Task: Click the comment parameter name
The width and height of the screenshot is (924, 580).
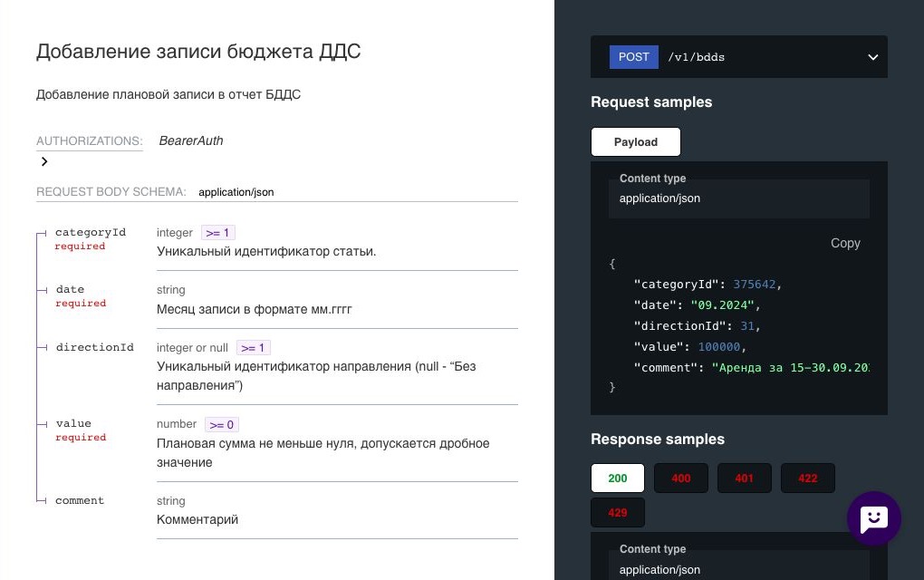Action: (x=80, y=500)
